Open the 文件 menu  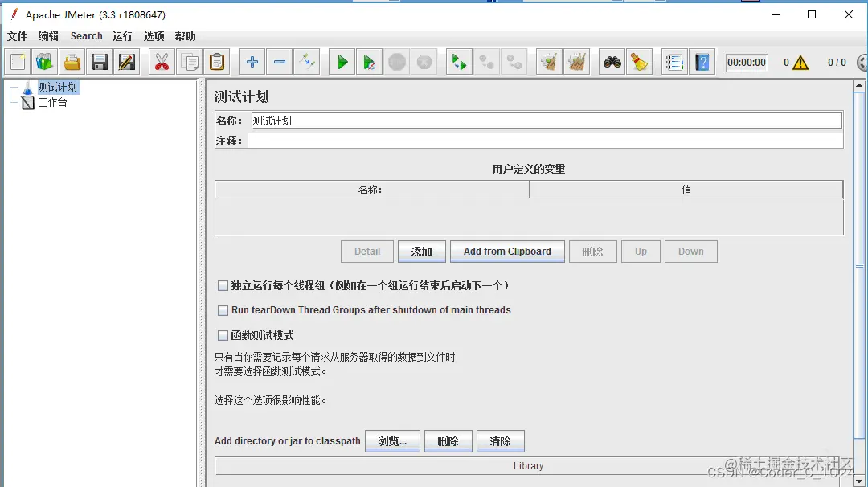coord(17,36)
